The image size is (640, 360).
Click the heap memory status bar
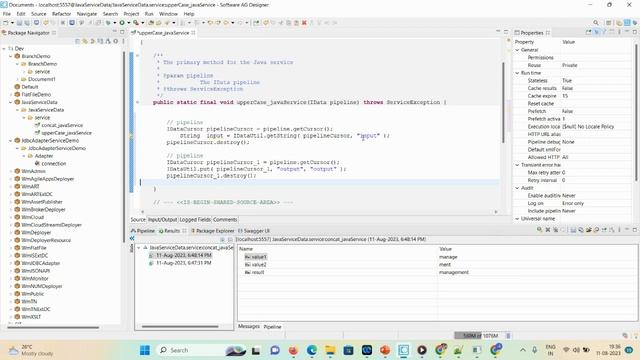(x=480, y=336)
